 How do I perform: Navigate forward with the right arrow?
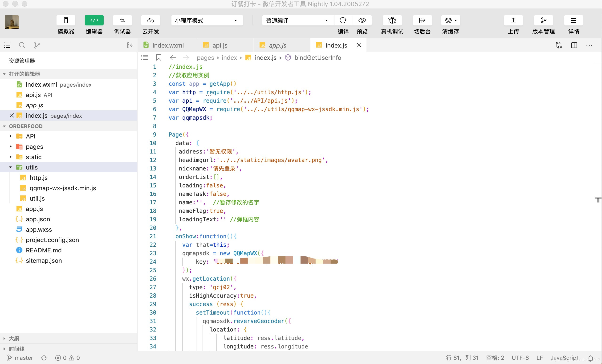[186, 58]
